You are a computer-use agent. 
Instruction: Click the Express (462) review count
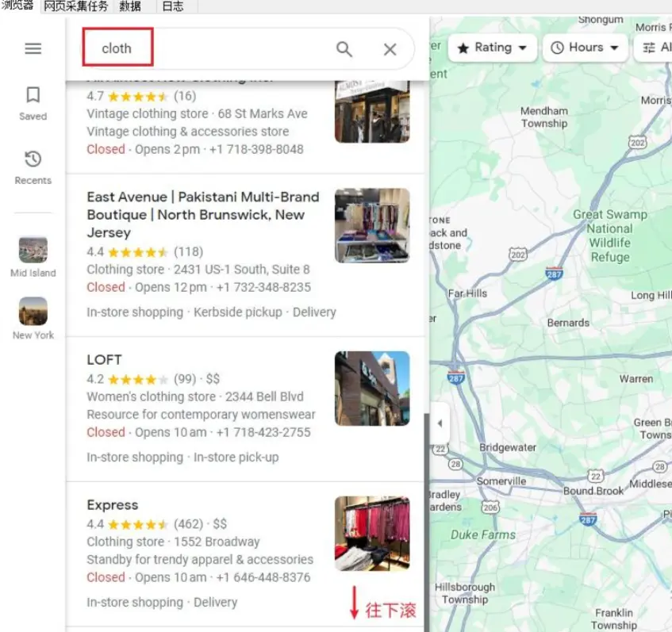coord(189,524)
